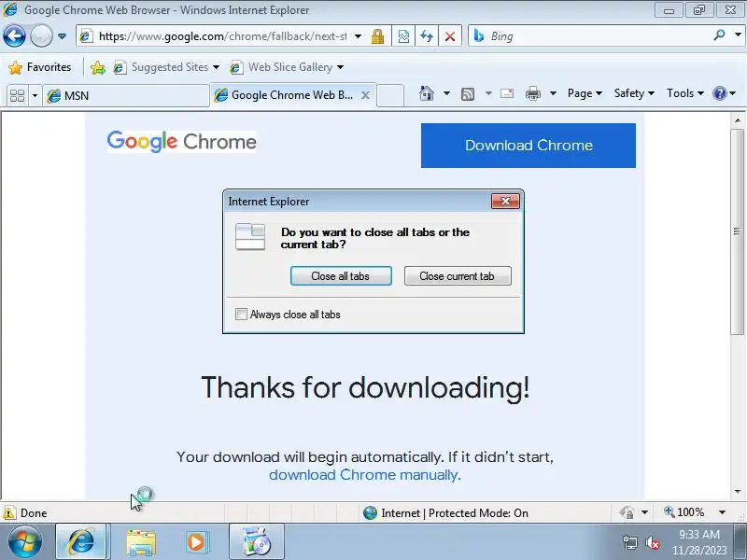Click the status bar warning icon
Viewport: 747px width, 560px height.
[x=9, y=512]
